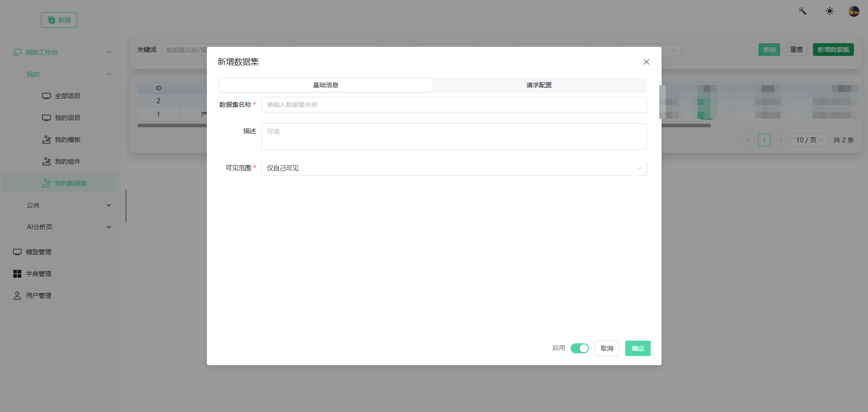Viewport: 868px width, 412px height.
Task: Click the 我的模板 sidebar icon
Action: point(46,140)
